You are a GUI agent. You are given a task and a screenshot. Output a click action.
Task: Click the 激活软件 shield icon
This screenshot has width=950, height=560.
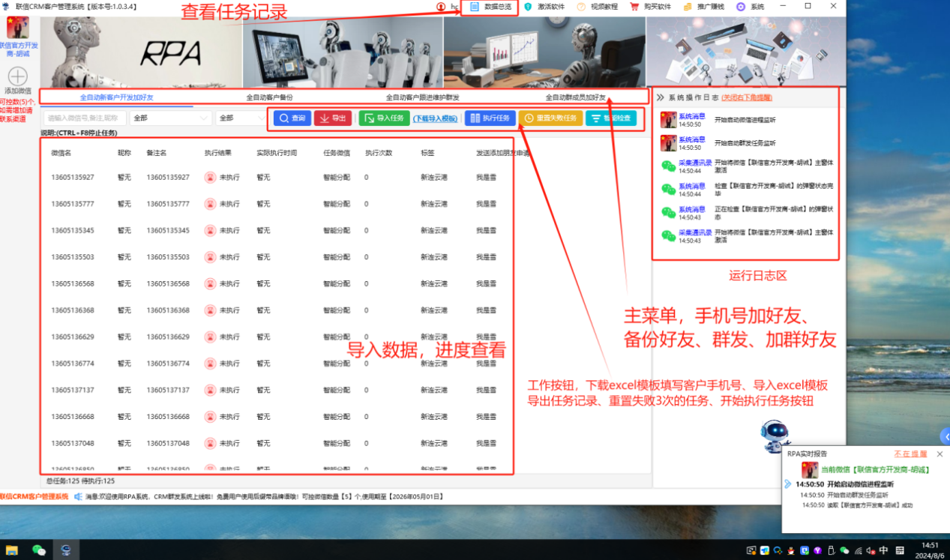point(528,6)
